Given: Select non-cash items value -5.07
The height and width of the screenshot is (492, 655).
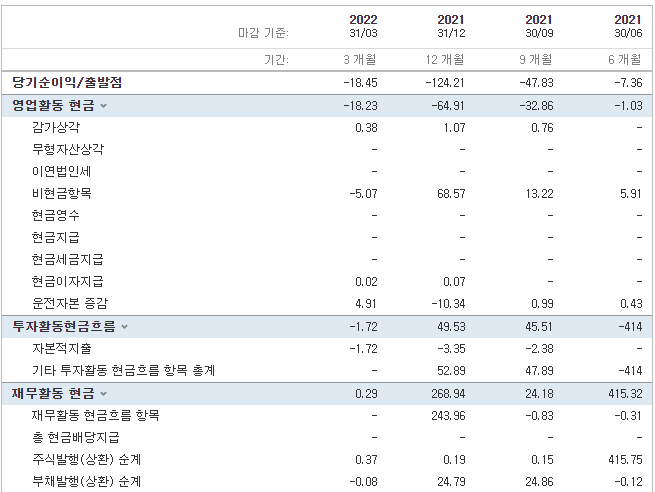Looking at the screenshot, I should click(363, 194).
